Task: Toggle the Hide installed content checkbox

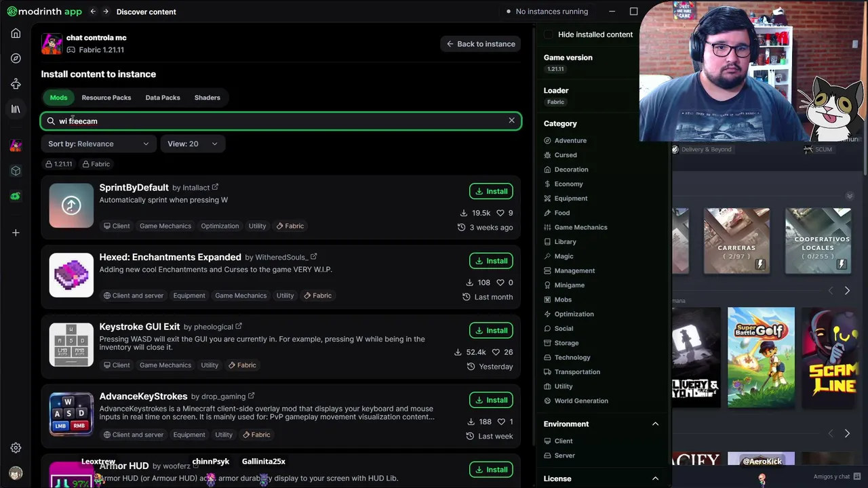Action: tap(548, 35)
